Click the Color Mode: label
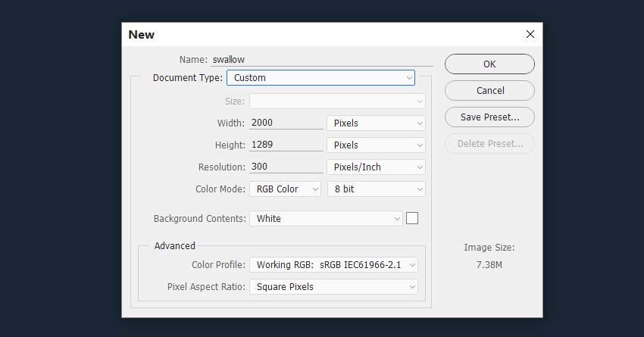644x337 pixels. pyautogui.click(x=220, y=189)
